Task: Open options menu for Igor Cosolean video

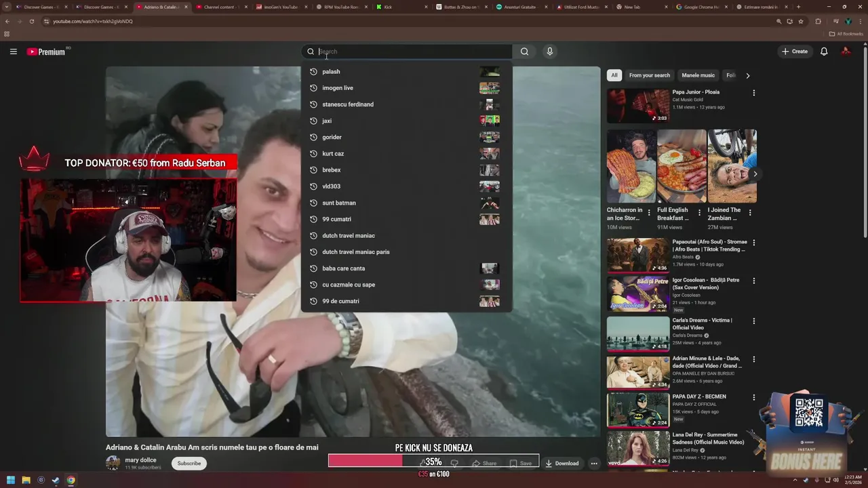Action: coord(753,281)
